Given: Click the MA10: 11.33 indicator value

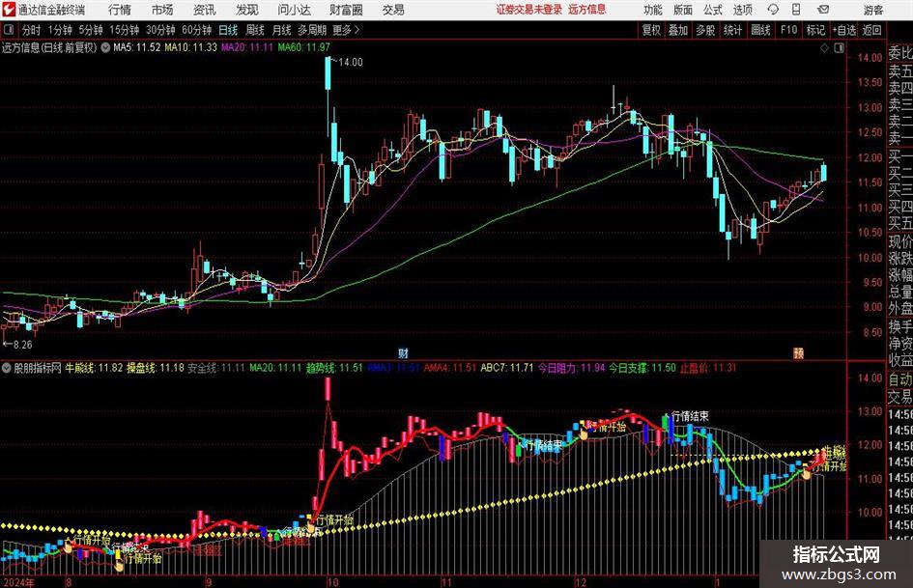Looking at the screenshot, I should [191, 47].
